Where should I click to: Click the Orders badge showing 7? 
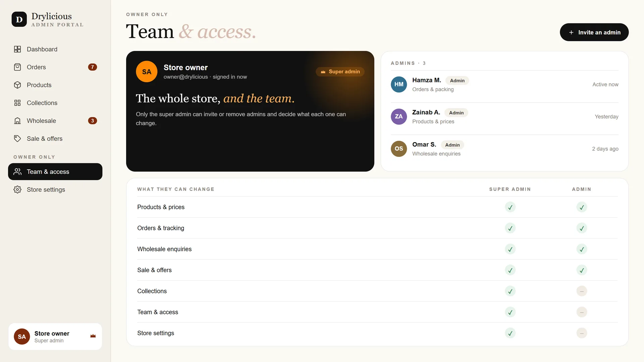pyautogui.click(x=93, y=67)
